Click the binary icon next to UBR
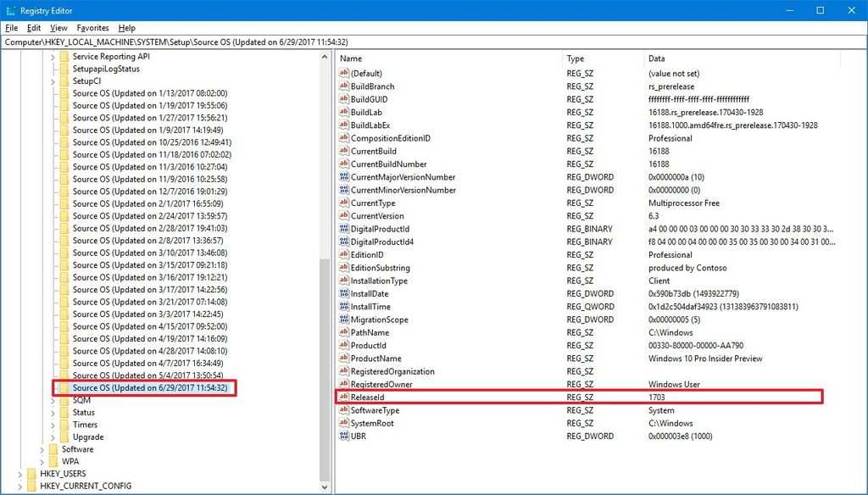868x495 pixels. coord(343,436)
